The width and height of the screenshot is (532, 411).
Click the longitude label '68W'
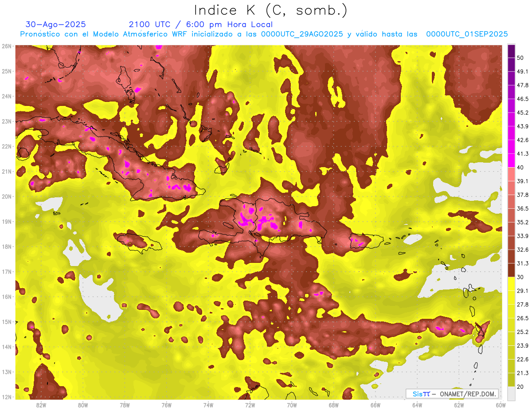click(x=333, y=405)
